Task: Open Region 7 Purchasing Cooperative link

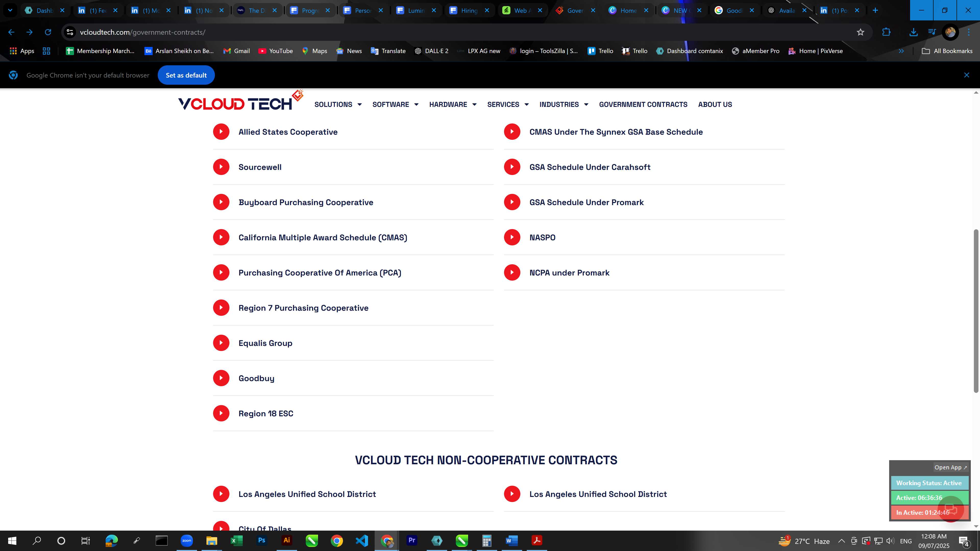Action: 303,308
